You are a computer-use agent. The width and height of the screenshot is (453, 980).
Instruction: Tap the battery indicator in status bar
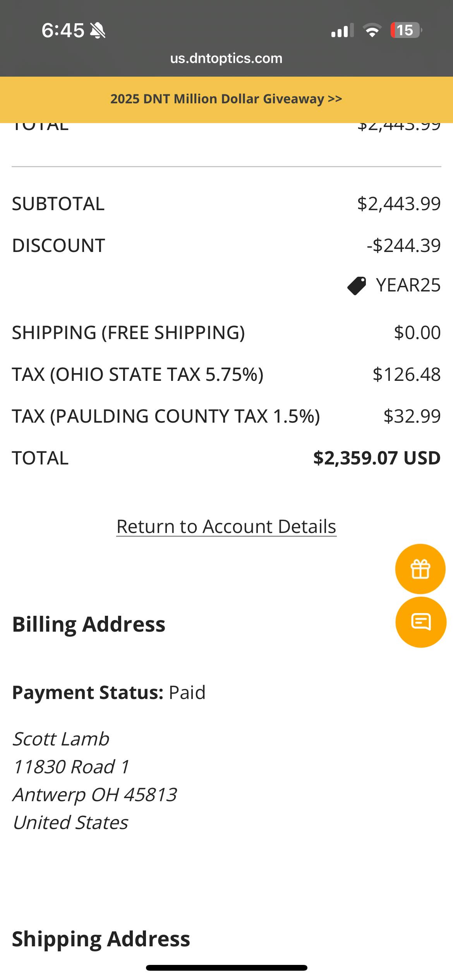coord(405,30)
